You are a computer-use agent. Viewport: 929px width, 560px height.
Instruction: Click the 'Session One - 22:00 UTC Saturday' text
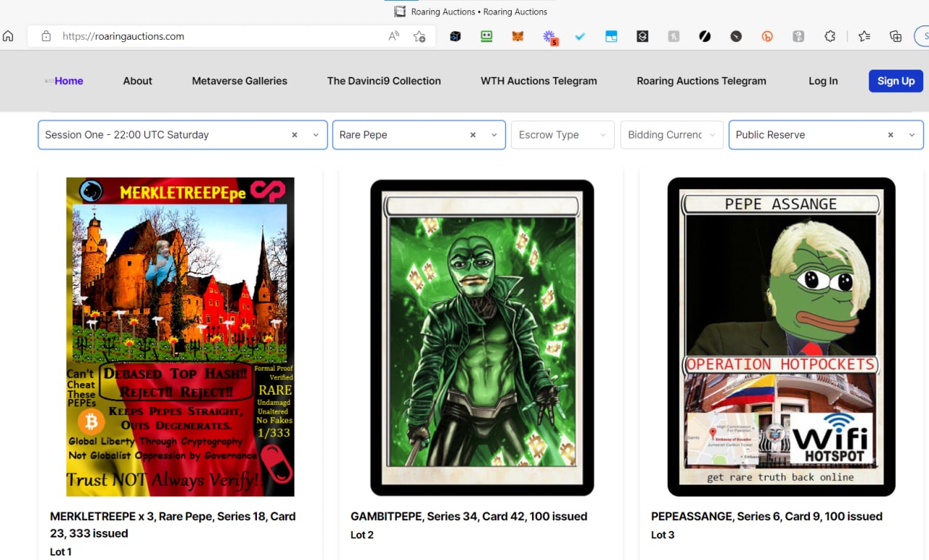[x=127, y=135]
